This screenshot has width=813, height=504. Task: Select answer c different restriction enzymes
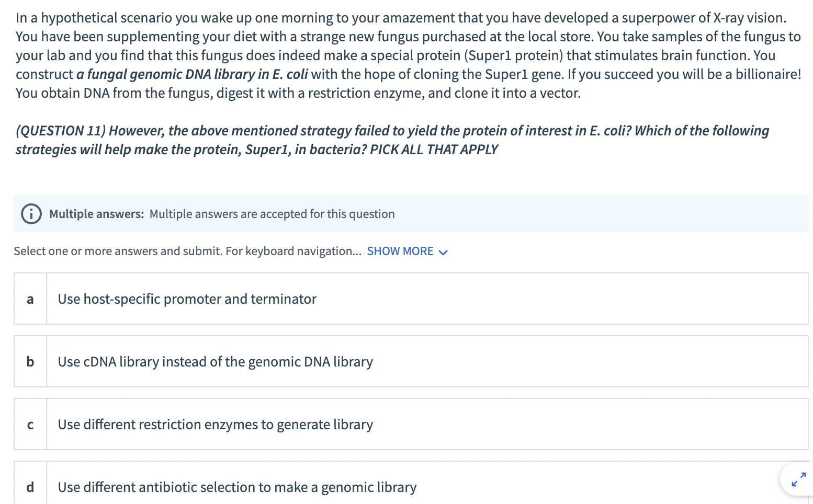215,425
